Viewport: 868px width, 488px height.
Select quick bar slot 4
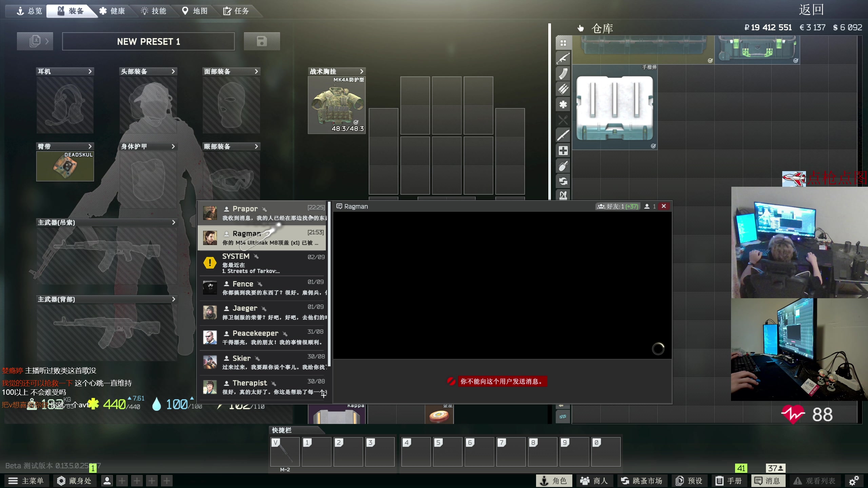pos(416,452)
